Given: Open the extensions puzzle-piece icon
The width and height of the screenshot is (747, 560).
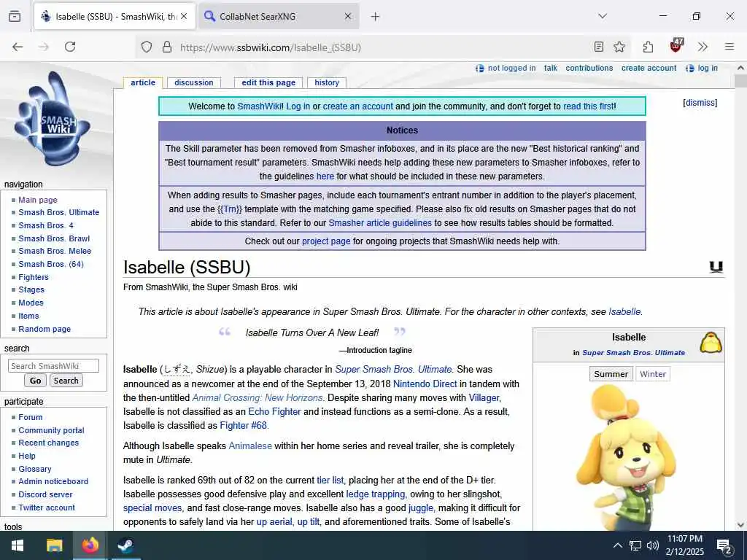Looking at the screenshot, I should [x=648, y=47].
